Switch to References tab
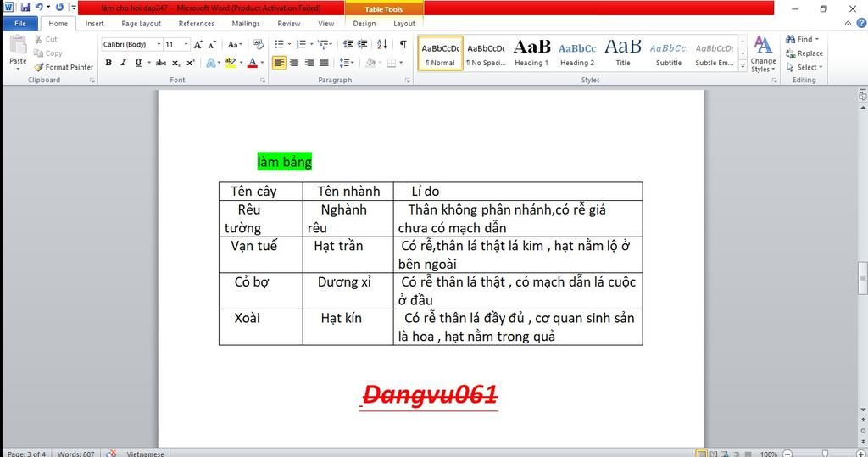The width and height of the screenshot is (868, 457). coord(196,24)
